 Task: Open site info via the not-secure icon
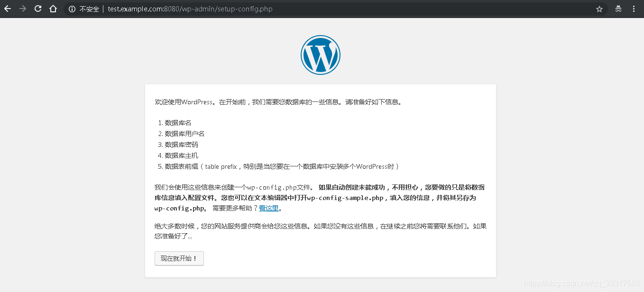point(72,9)
